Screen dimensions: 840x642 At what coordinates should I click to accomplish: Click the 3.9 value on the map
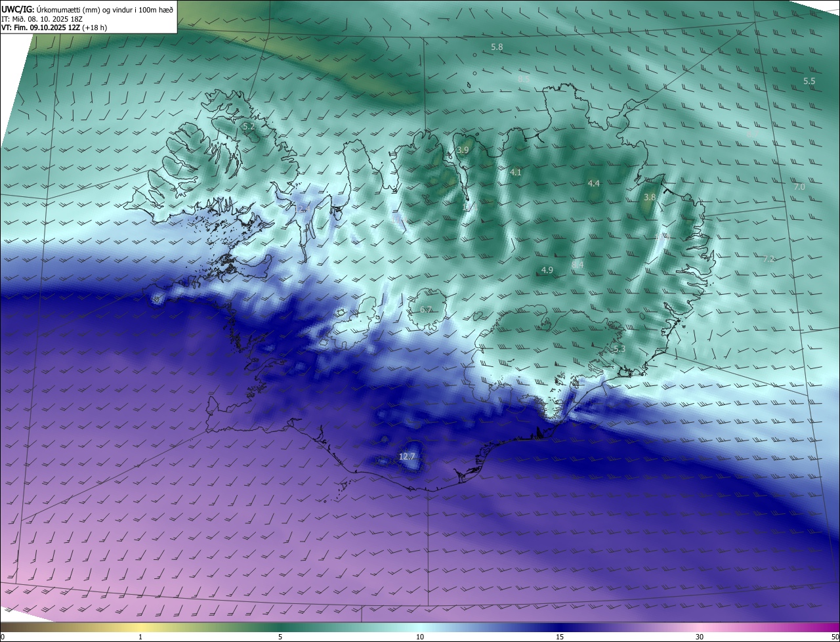click(x=463, y=150)
